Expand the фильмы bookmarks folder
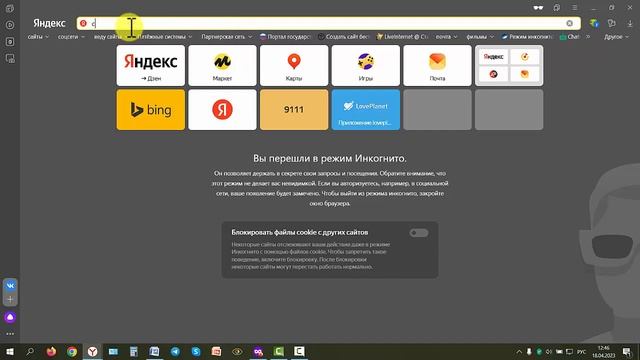Image resolution: width=640 pixels, height=360 pixels. pos(480,37)
